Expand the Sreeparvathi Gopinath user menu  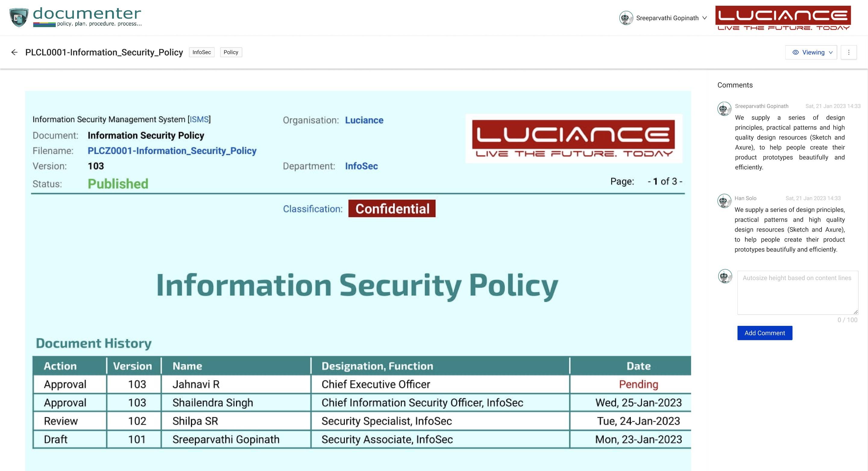[662, 18]
